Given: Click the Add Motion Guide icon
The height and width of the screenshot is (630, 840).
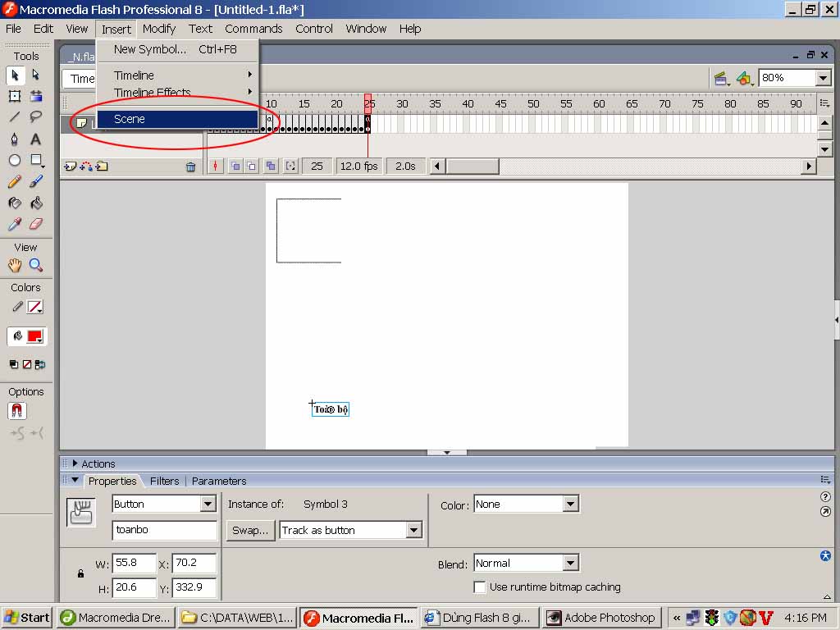Looking at the screenshot, I should [x=85, y=167].
